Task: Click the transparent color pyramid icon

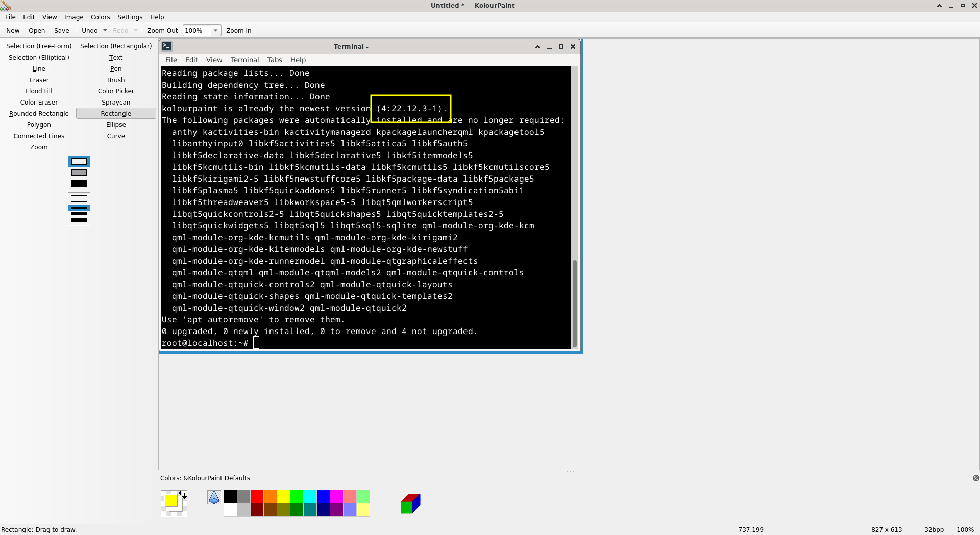Action: click(214, 497)
